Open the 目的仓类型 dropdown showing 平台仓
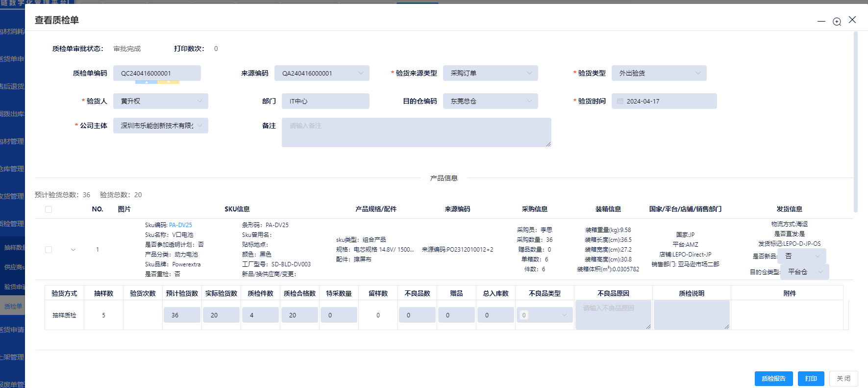The image size is (868, 388). [804, 272]
